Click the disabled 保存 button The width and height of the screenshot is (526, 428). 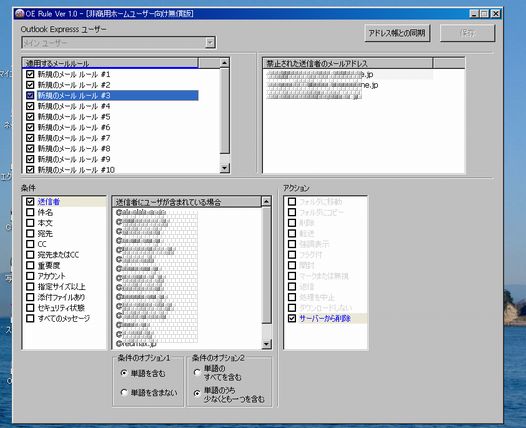click(x=467, y=33)
